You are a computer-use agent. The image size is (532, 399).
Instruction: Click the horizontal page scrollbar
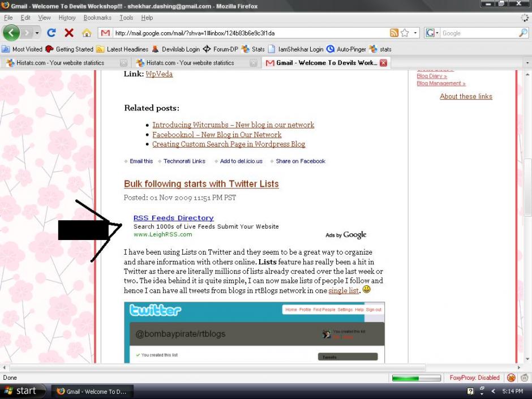217,367
